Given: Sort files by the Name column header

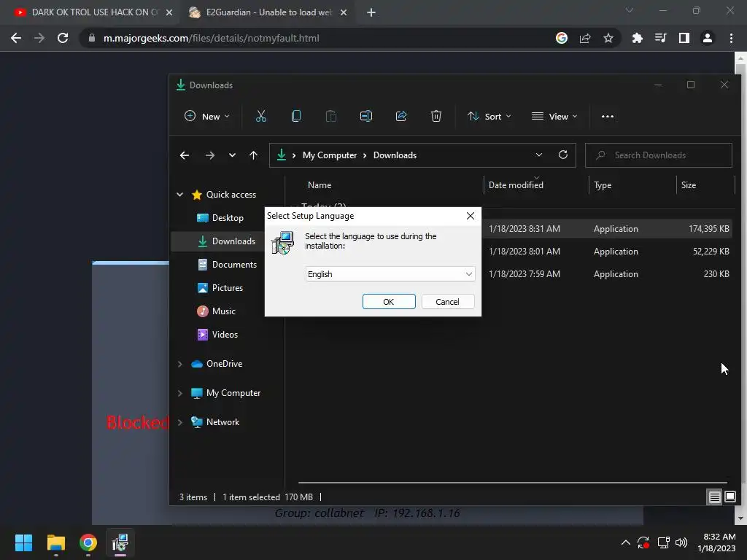Looking at the screenshot, I should tap(320, 185).
